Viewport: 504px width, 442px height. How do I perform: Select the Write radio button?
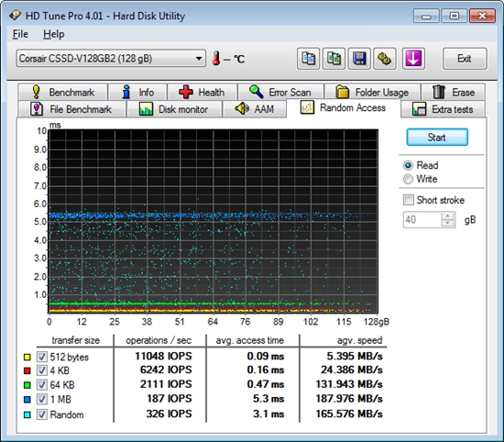point(408,179)
